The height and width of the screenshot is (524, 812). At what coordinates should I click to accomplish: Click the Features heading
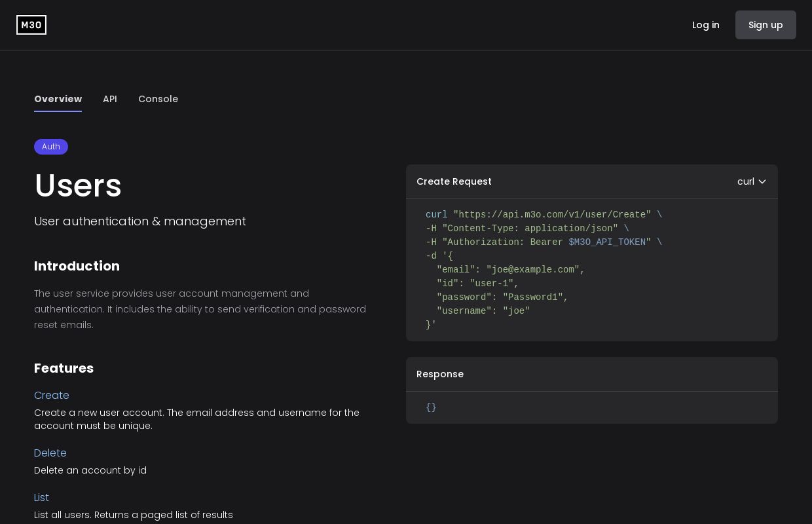tap(64, 368)
